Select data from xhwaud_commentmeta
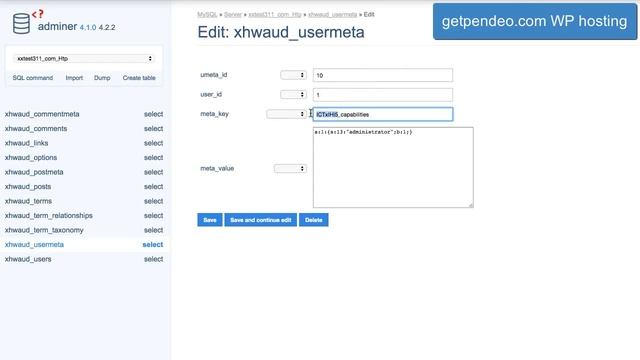Image resolution: width=640 pixels, height=360 pixels. [x=153, y=114]
